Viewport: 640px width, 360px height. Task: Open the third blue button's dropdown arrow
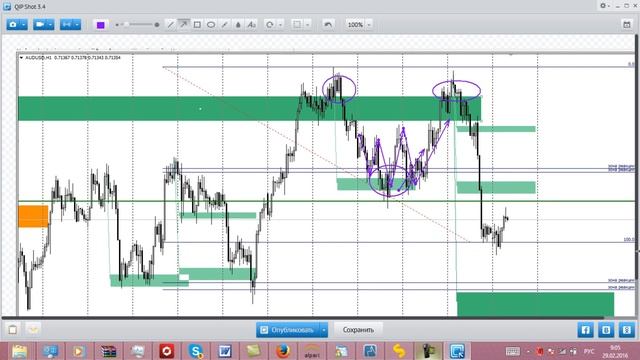coord(77,25)
